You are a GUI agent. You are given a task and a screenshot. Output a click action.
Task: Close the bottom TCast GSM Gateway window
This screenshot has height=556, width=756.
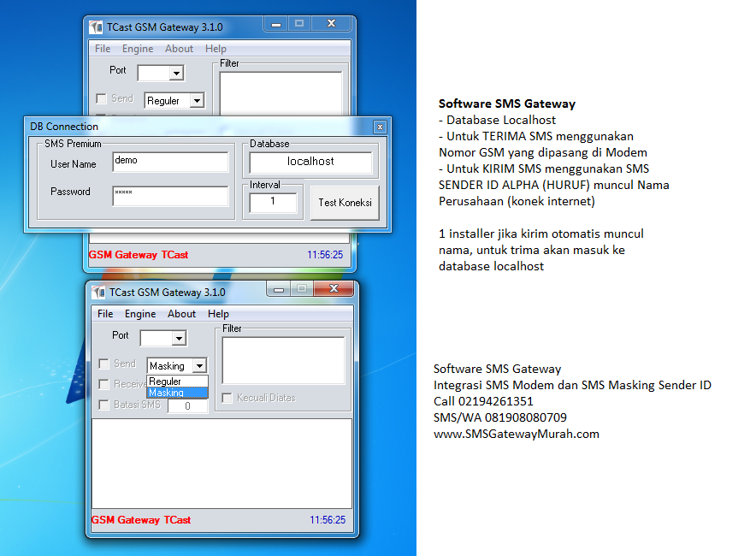pyautogui.click(x=334, y=289)
